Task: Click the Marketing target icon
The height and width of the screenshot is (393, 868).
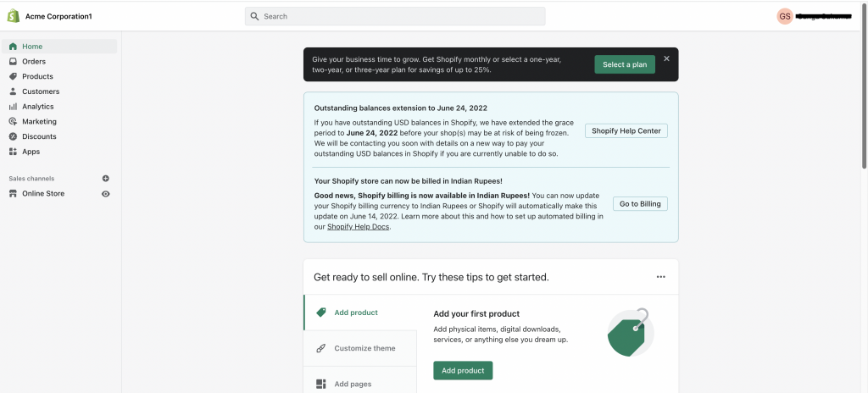Action: pos(13,121)
